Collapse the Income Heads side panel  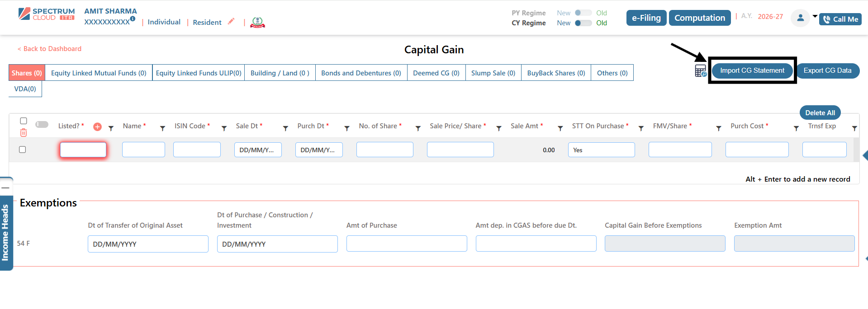[x=5, y=187]
